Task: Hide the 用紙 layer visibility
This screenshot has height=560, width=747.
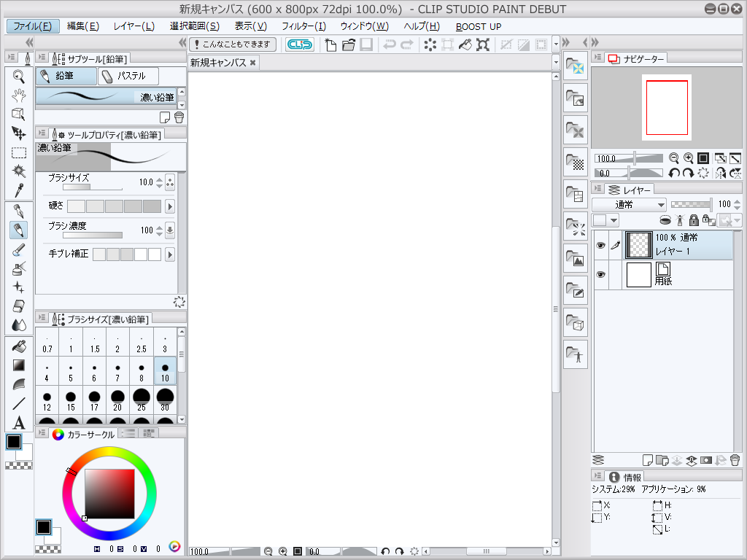Action: [x=600, y=274]
